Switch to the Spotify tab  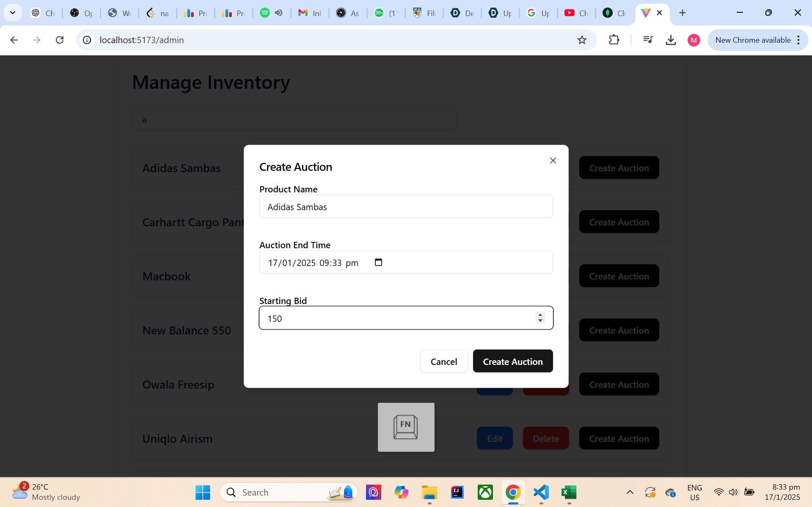tap(265, 13)
